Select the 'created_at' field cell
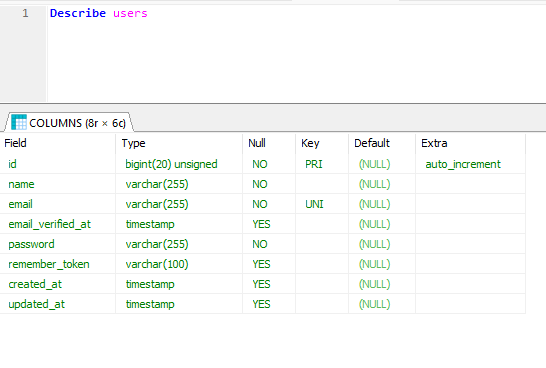Image resolution: width=546 pixels, height=368 pixels. (58, 284)
